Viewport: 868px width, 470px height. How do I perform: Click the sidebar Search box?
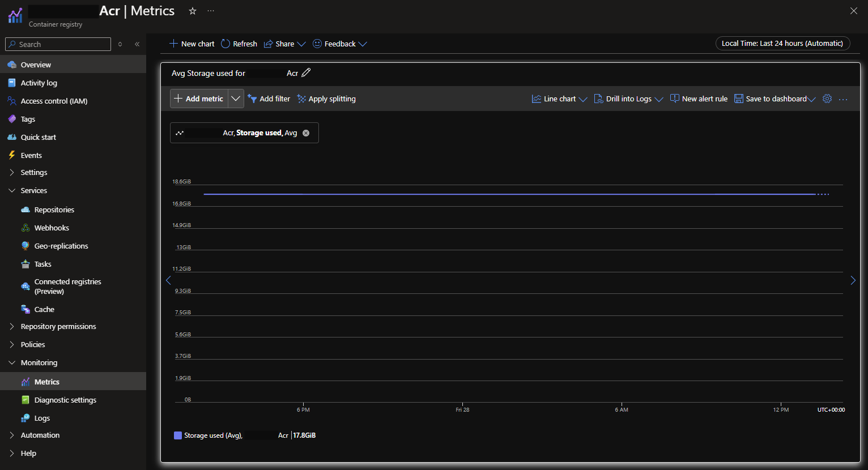click(58, 44)
